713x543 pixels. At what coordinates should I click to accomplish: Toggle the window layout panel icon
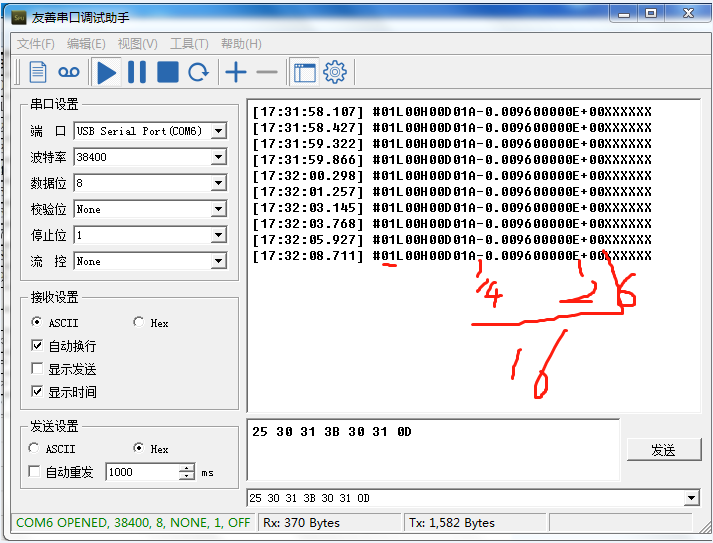point(303,72)
